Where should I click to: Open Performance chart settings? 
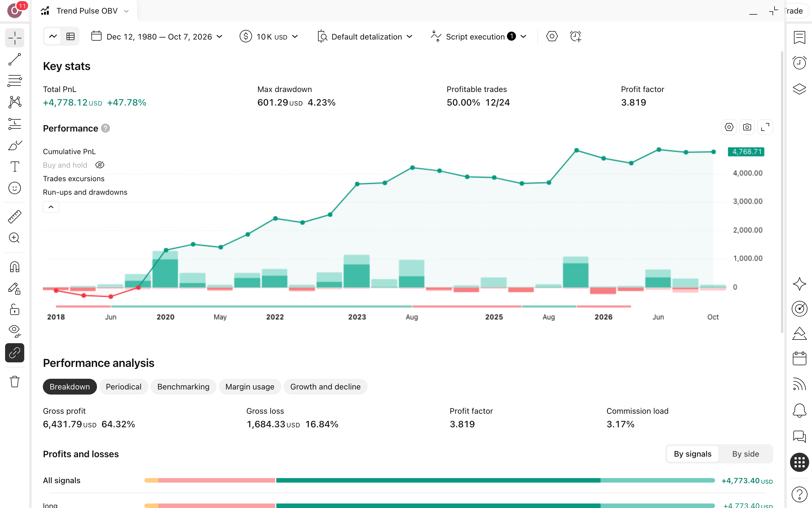(x=729, y=127)
